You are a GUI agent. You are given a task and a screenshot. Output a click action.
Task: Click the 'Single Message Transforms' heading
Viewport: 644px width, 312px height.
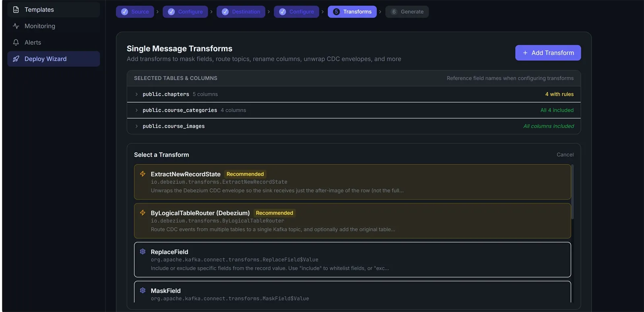pyautogui.click(x=180, y=48)
